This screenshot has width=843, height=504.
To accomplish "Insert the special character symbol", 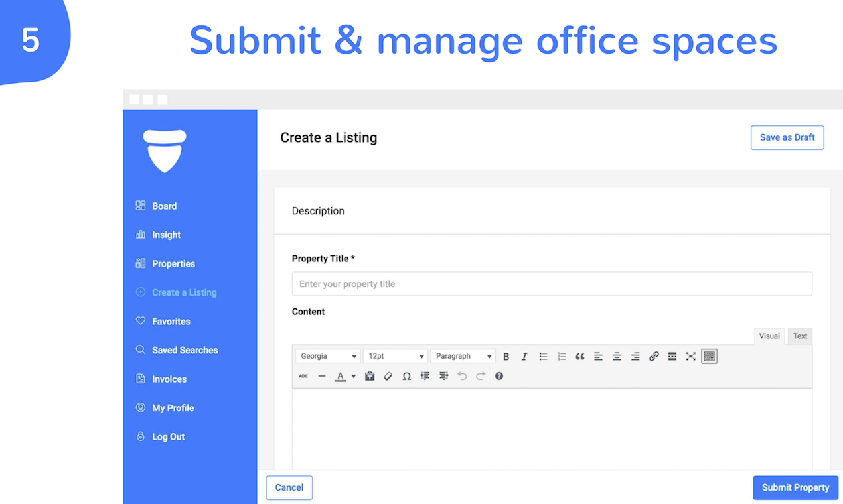I will 407,376.
